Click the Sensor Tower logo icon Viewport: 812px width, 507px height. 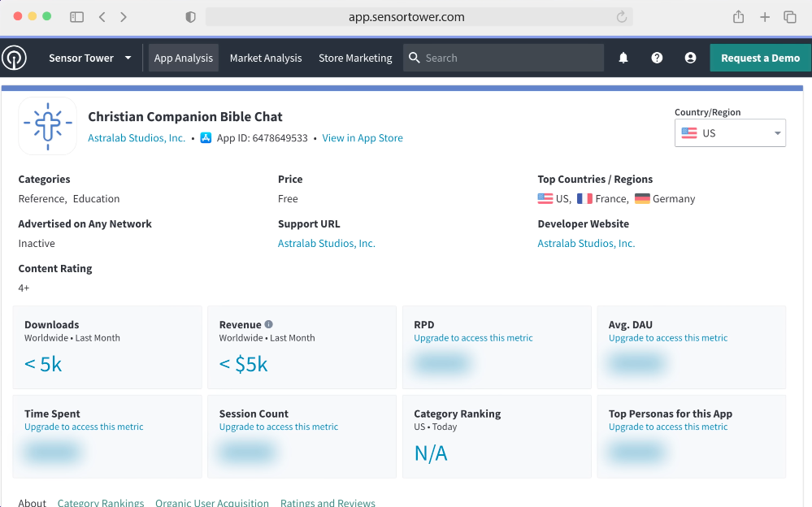pyautogui.click(x=14, y=58)
